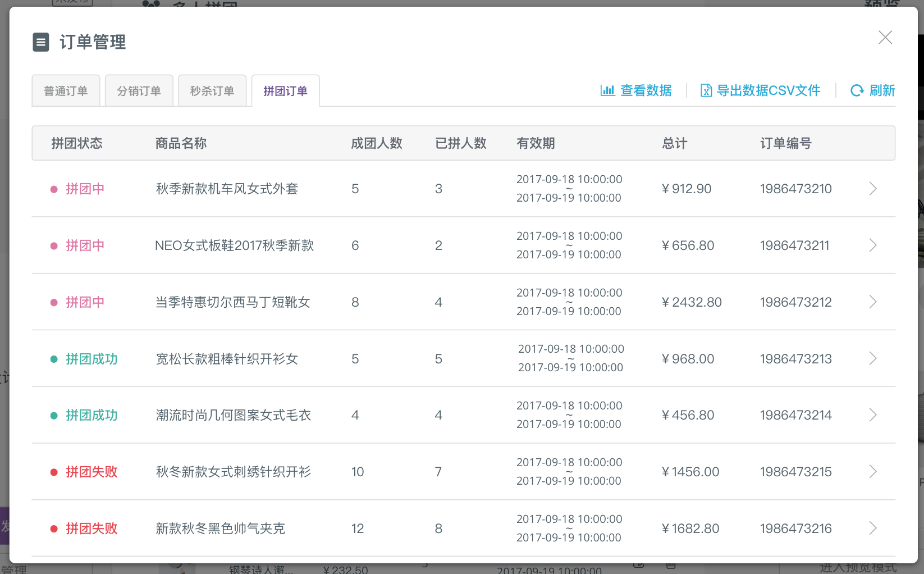The width and height of the screenshot is (924, 574).
Task: Expand order 1986473214 with its chevron
Action: tap(873, 415)
